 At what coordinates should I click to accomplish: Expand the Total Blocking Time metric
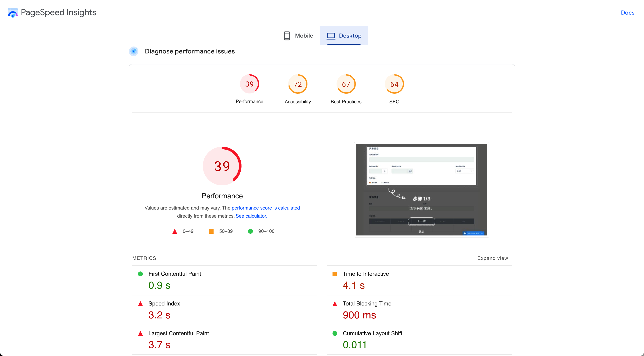367,303
